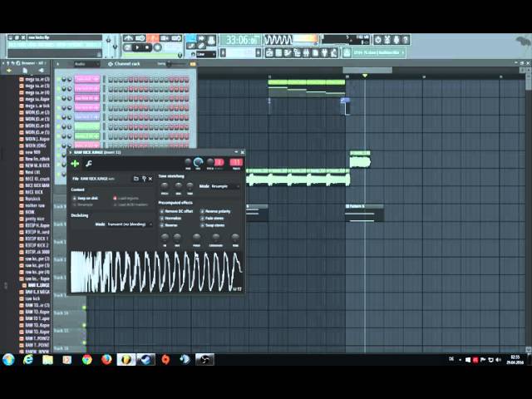Viewport: 532px width, 399px height.
Task: Click the stop button in transport
Action: point(146,48)
